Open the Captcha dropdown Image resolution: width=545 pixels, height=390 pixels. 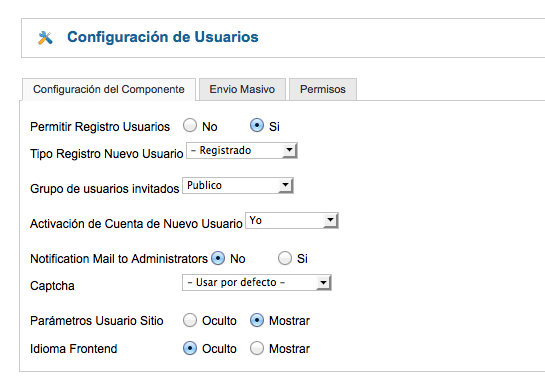pos(257,283)
